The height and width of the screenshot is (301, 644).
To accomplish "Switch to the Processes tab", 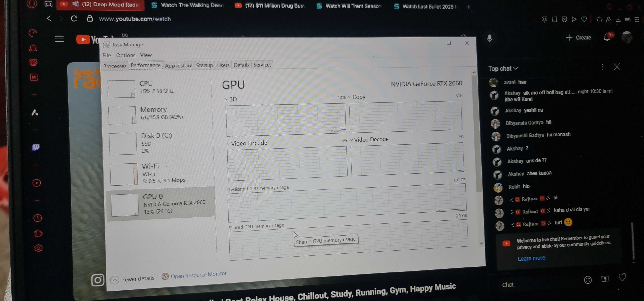I will point(115,66).
